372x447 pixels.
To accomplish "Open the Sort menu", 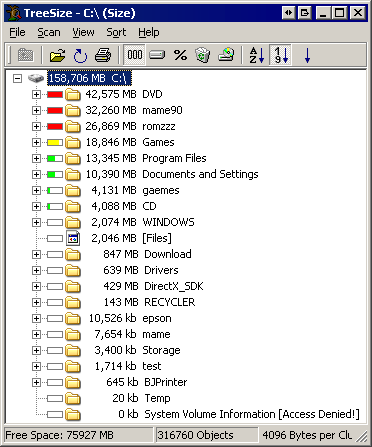I will click(116, 32).
